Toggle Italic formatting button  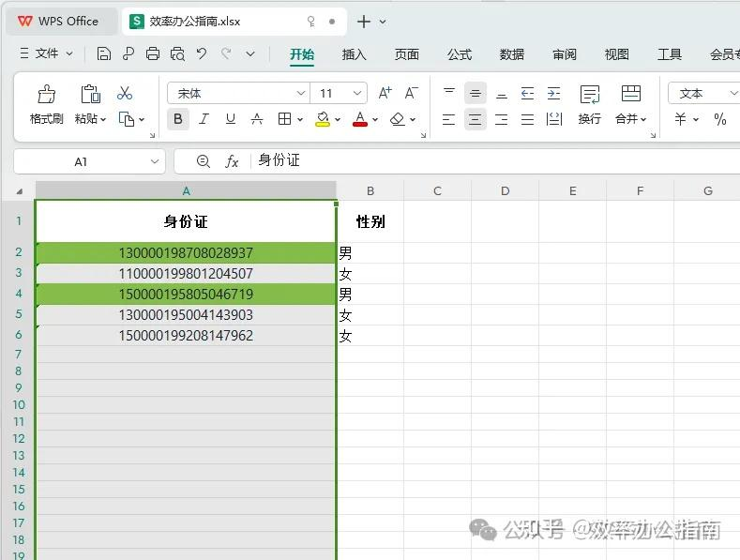[x=204, y=119]
